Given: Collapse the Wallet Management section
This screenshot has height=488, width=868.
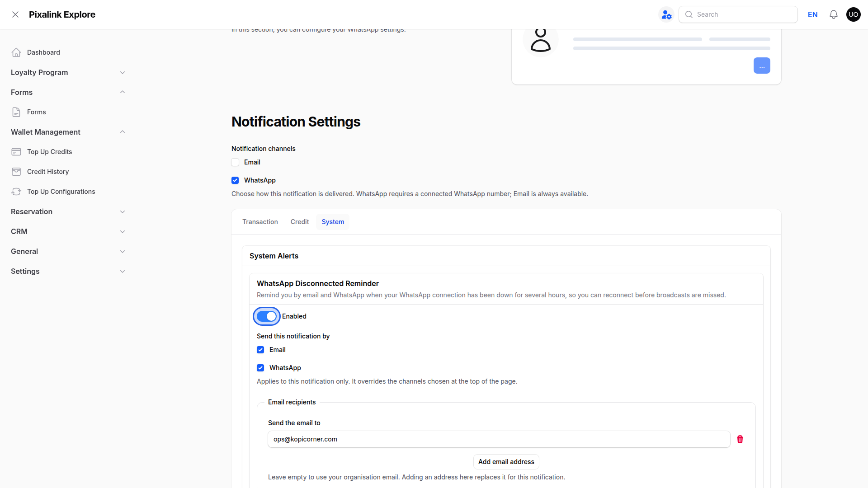Looking at the screenshot, I should coord(68,132).
